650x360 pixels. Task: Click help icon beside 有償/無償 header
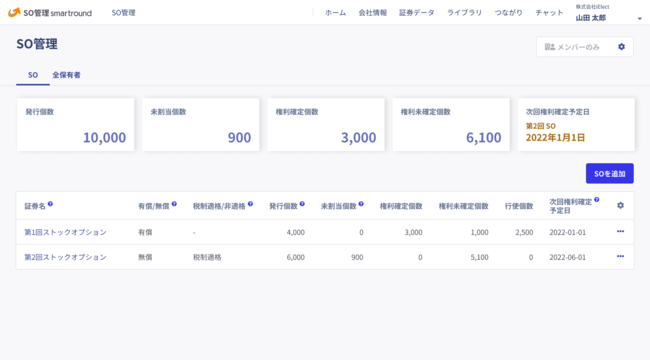pyautogui.click(x=174, y=204)
